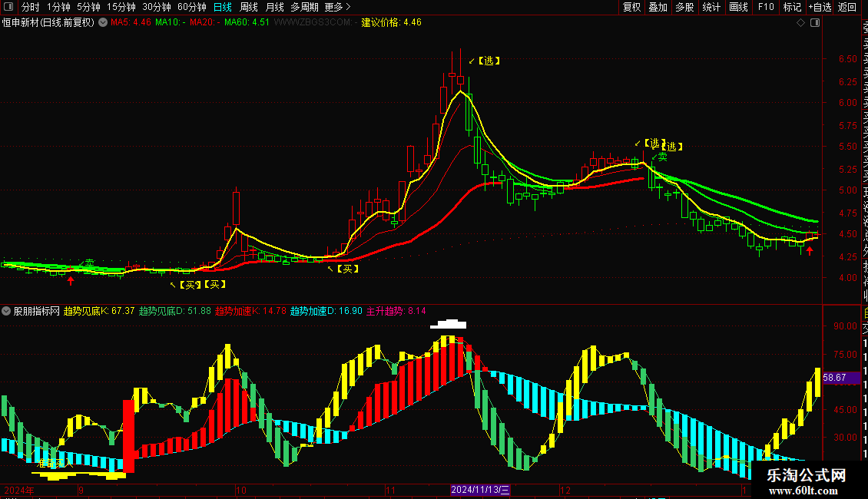Open the 统计 statistics tool
Image resolution: width=868 pixels, height=499 pixels.
click(x=711, y=7)
